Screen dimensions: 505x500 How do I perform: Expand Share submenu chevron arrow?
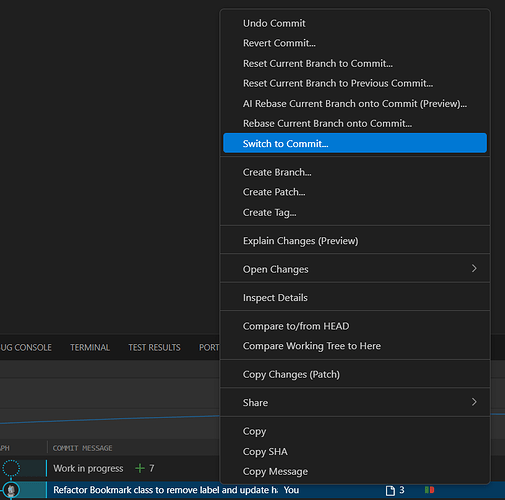click(474, 402)
